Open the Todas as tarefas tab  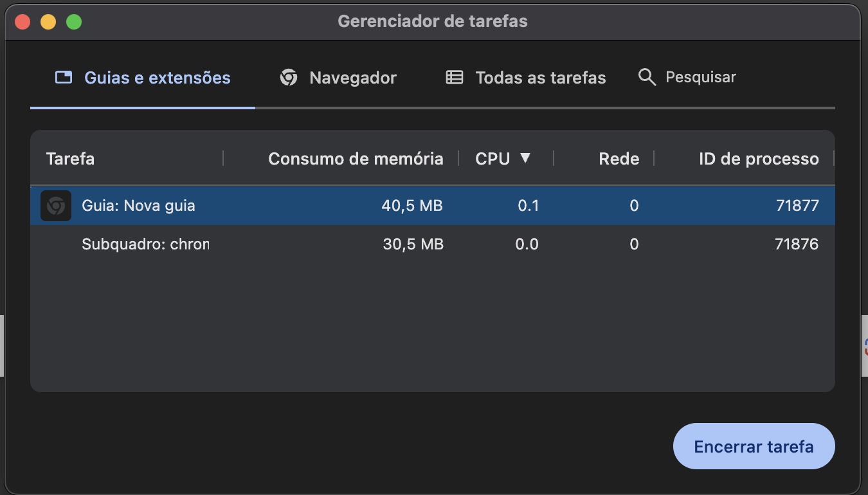541,77
